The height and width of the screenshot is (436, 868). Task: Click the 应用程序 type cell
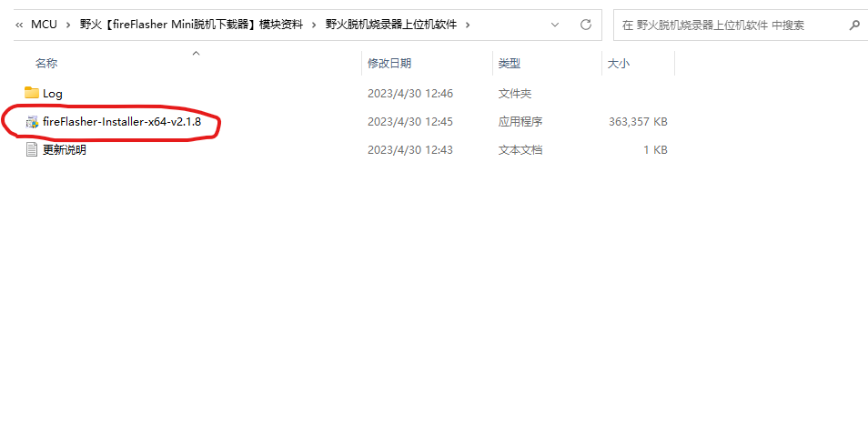tap(520, 122)
